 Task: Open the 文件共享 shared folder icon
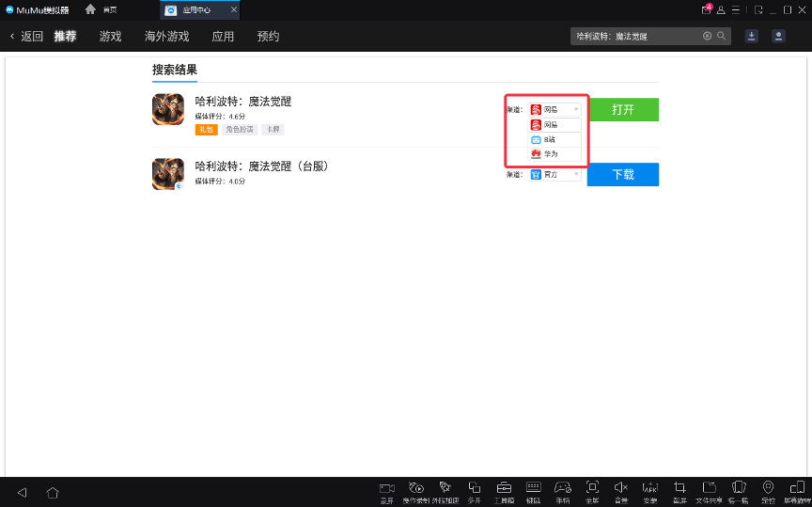tap(710, 487)
